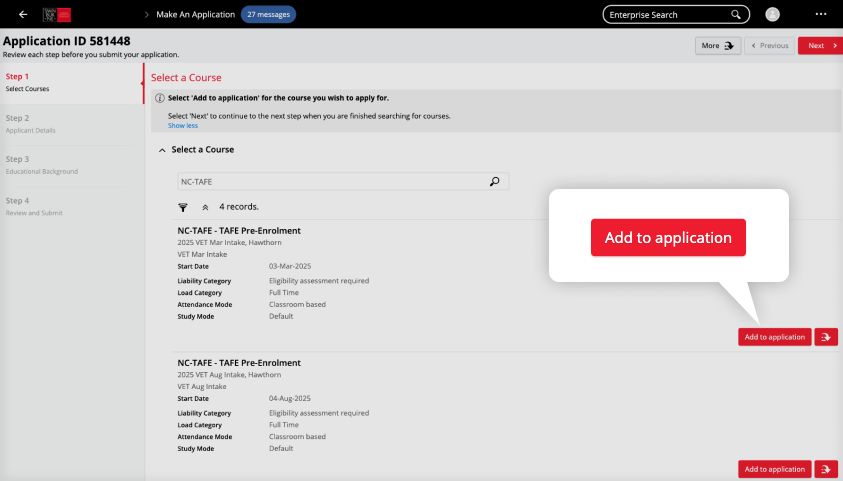Click the first NC-TAFE TAFE Pre-Enrolment title
The width and height of the screenshot is (843, 481).
(239, 231)
